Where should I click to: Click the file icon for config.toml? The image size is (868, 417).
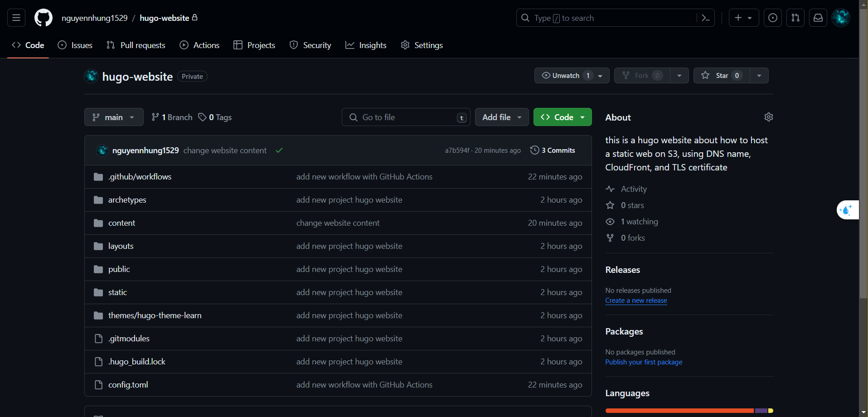point(98,385)
